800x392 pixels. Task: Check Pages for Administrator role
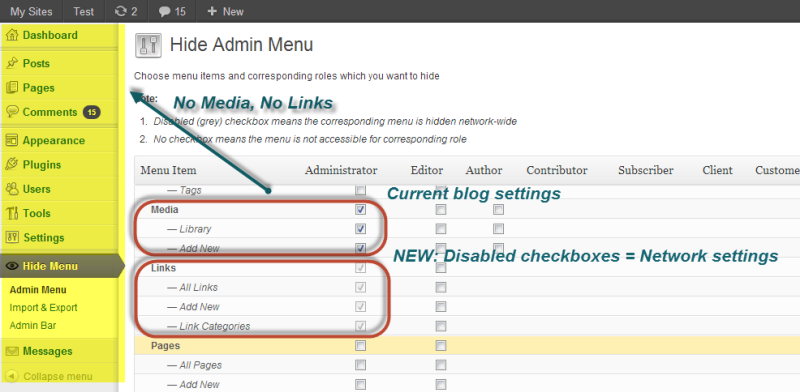pyautogui.click(x=361, y=346)
